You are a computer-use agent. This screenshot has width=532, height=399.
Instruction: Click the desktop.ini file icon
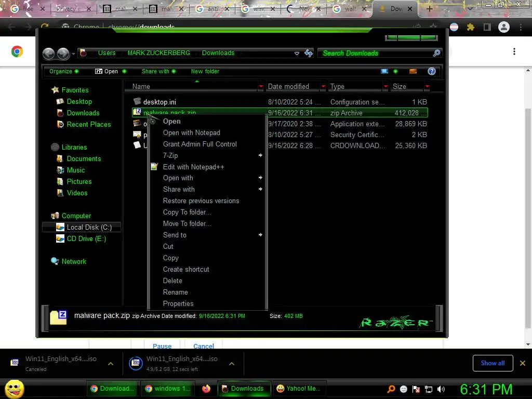click(x=137, y=101)
